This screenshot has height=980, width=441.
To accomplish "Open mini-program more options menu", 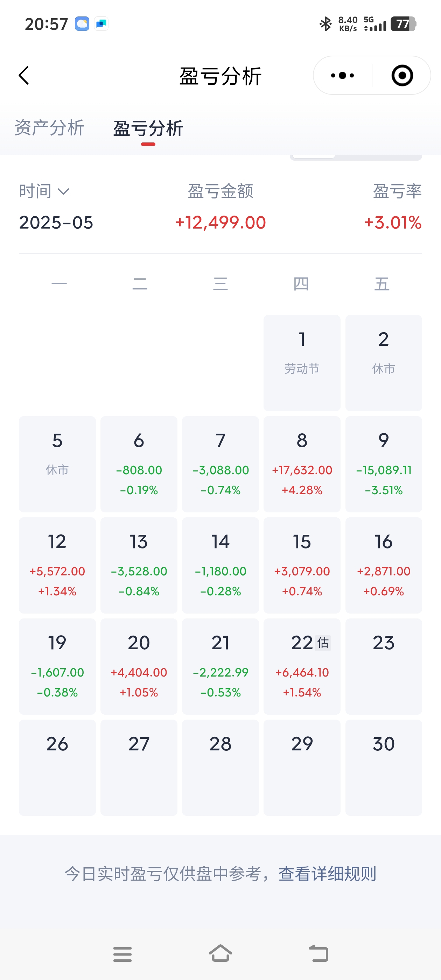I will [x=342, y=75].
